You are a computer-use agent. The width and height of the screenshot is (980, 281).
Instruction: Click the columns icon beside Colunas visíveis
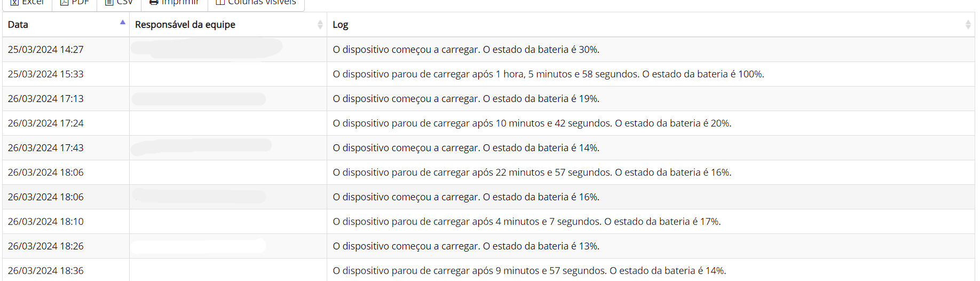click(x=220, y=3)
